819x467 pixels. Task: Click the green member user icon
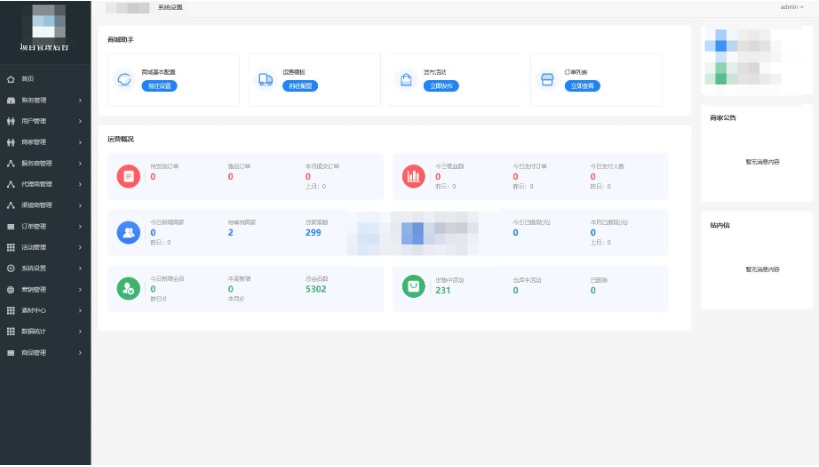[x=128, y=287]
